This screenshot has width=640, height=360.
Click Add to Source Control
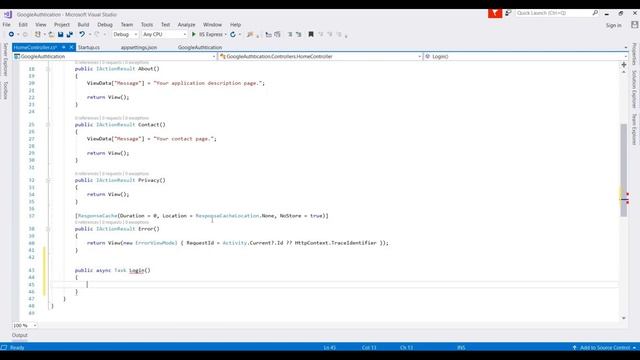pyautogui.click(x=605, y=348)
